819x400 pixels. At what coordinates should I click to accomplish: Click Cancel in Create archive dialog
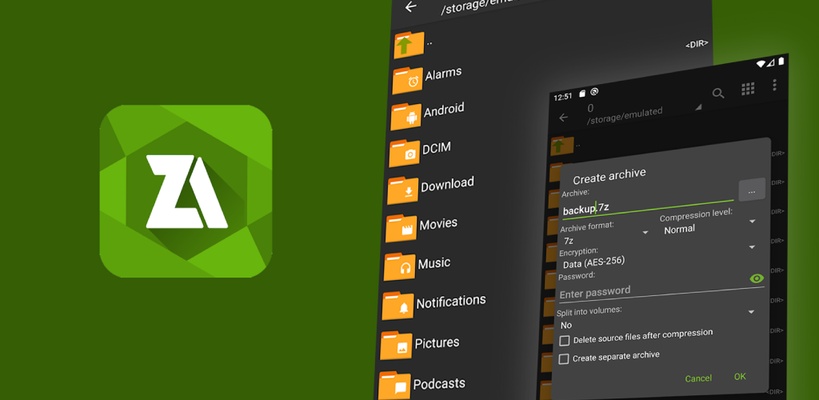[698, 378]
